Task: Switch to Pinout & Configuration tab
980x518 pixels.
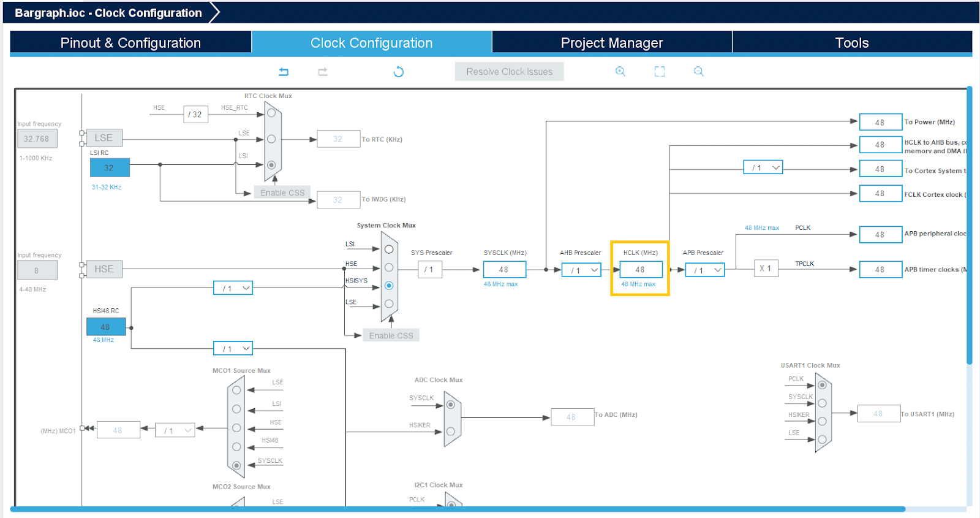Action: 130,43
